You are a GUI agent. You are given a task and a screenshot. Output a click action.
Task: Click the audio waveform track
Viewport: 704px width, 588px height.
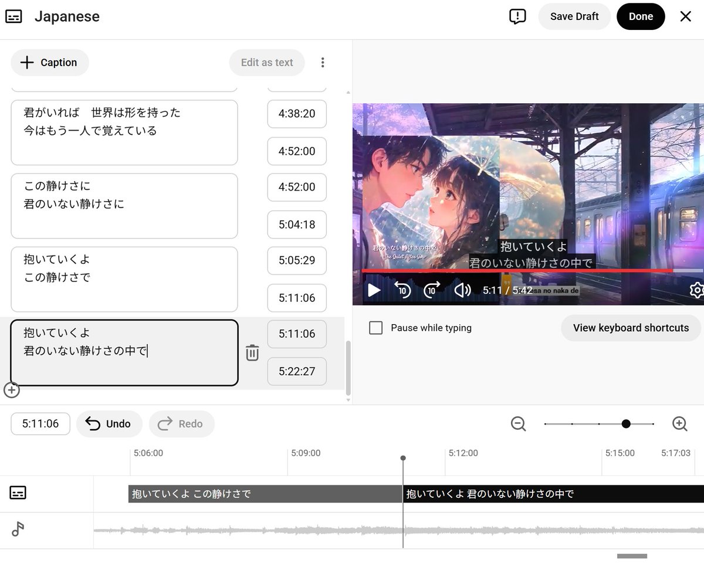pyautogui.click(x=399, y=531)
